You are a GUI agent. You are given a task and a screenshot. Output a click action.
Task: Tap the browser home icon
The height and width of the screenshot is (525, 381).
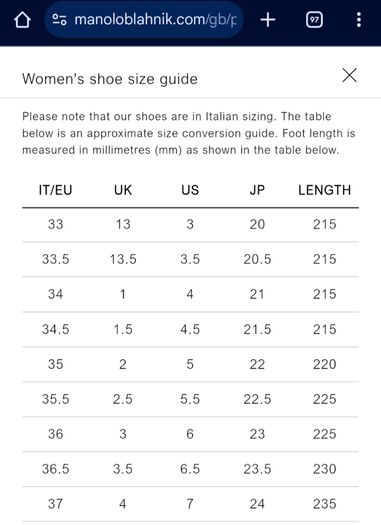point(22,20)
